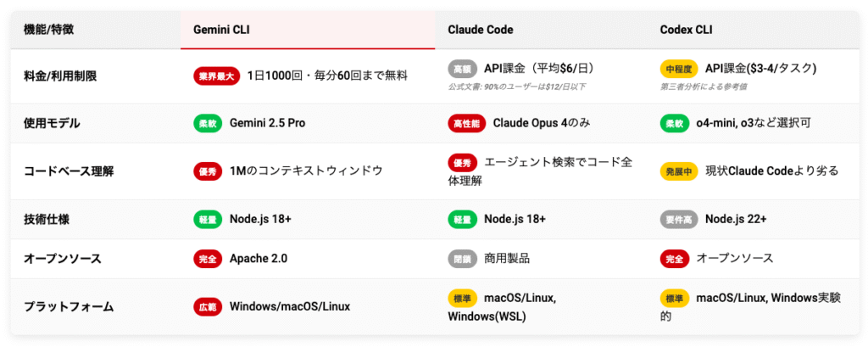Click Node.js 18+ in the Gemini CLI column
Screen dimensions: 868x347
(260, 220)
